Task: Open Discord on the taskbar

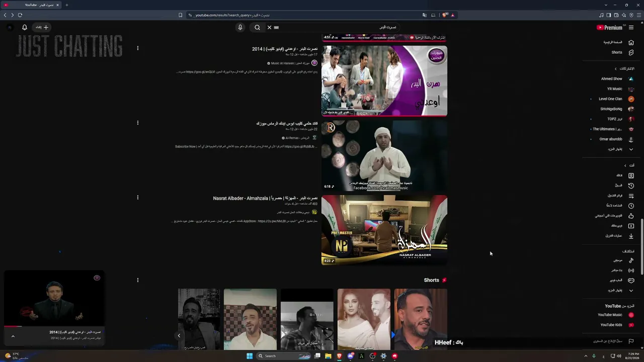Action: 350,356
